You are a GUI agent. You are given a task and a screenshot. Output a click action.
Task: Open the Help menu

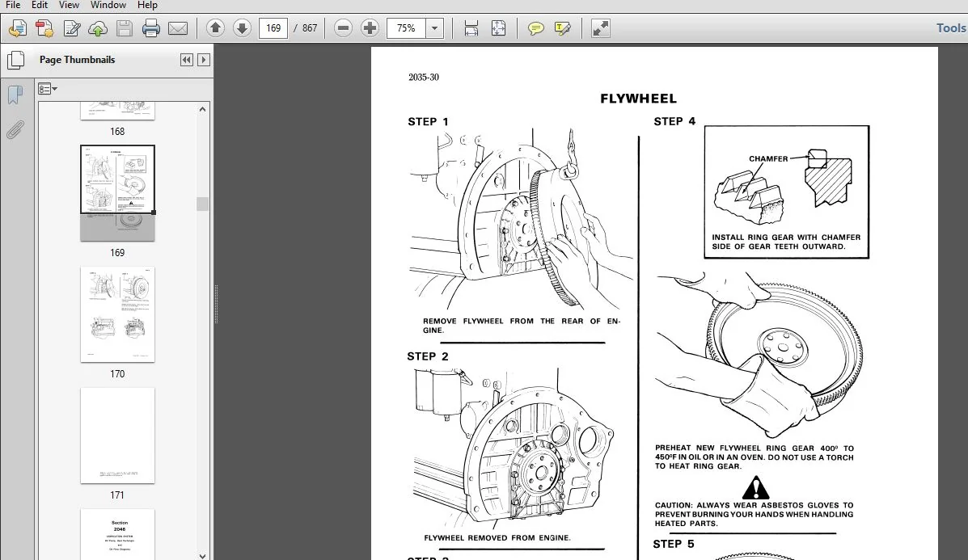(x=147, y=5)
